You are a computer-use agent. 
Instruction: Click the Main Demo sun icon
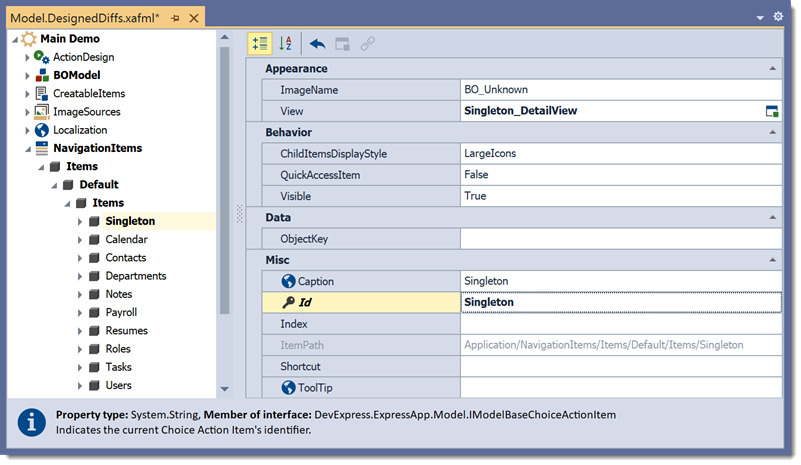click(29, 39)
